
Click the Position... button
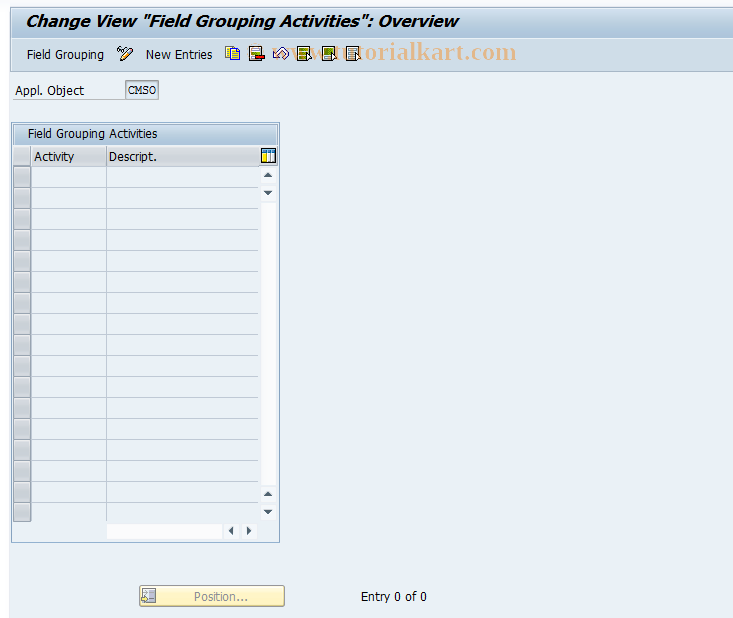[212, 596]
